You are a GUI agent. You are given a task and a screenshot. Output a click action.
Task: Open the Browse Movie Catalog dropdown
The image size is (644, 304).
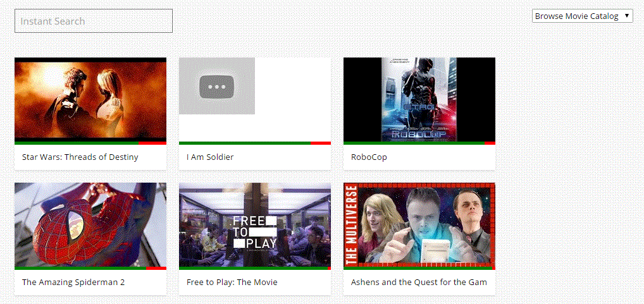pyautogui.click(x=583, y=16)
